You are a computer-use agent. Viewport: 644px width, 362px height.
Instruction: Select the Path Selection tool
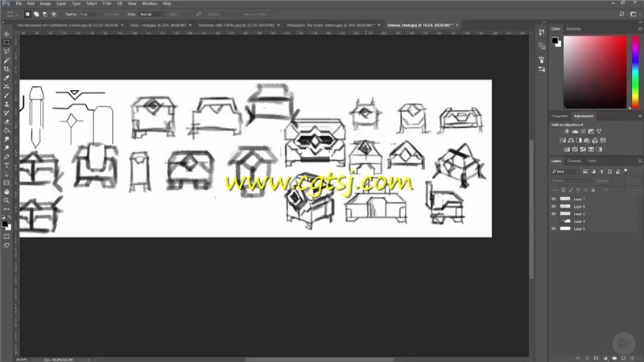coord(6,175)
